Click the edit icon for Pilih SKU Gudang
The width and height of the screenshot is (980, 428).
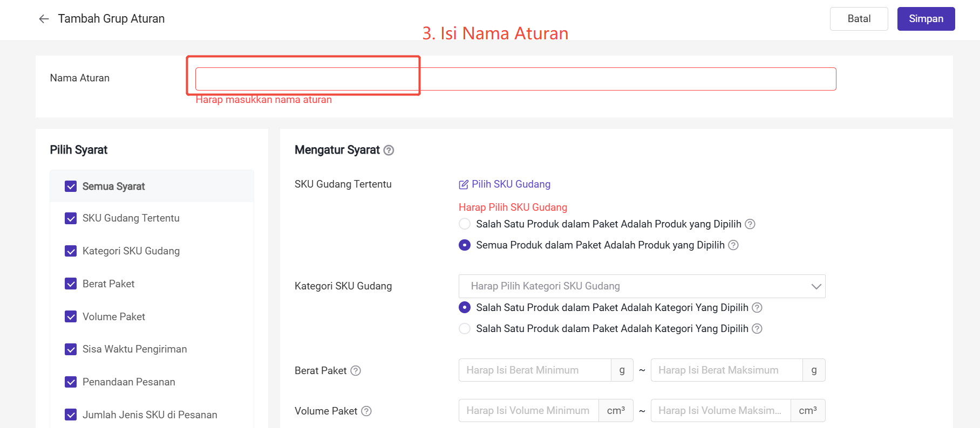[x=464, y=185]
